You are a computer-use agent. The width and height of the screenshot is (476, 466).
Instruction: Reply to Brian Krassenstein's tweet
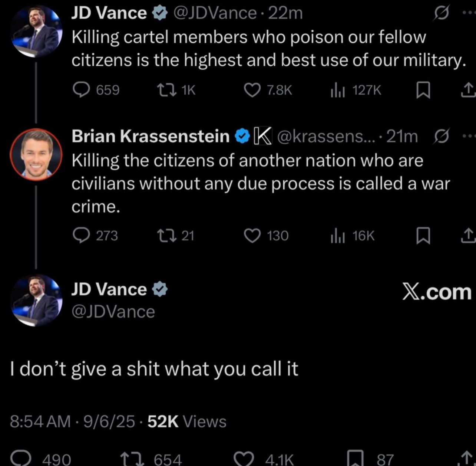[x=81, y=235]
